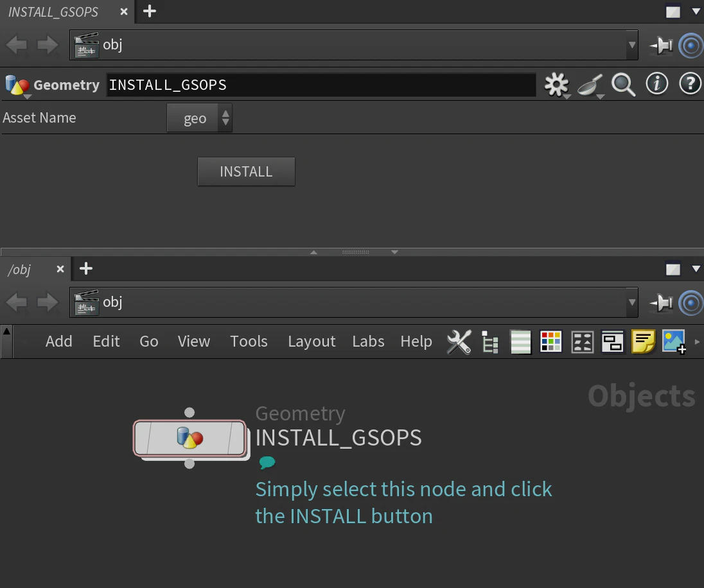Click the output connector of INSTALL_GSOPS node
Screen dimensions: 704x588
click(189, 463)
